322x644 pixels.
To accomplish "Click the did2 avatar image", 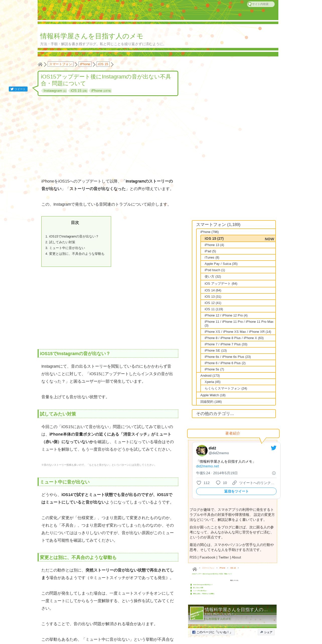I will [202, 451].
